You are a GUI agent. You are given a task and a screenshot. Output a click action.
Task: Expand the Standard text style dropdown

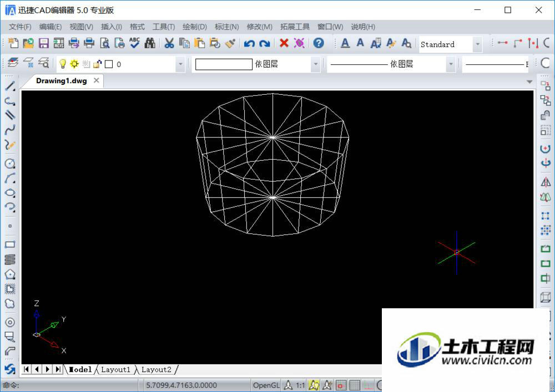(x=477, y=44)
